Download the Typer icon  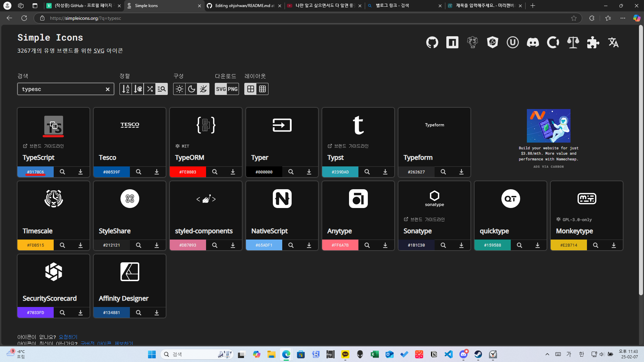point(309,172)
